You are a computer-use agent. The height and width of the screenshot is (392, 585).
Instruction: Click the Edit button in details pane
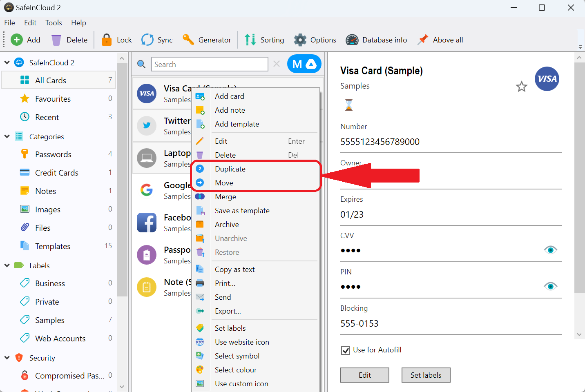click(365, 375)
